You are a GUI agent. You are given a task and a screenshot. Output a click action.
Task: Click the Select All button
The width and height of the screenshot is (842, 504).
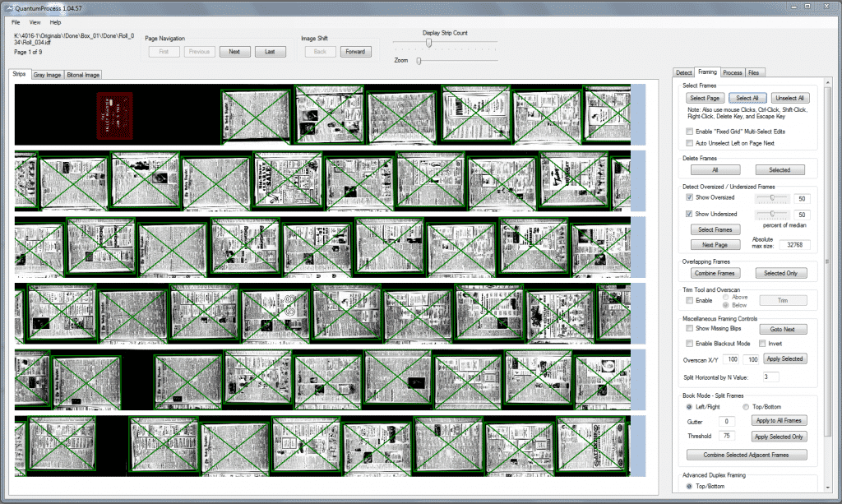pyautogui.click(x=747, y=98)
